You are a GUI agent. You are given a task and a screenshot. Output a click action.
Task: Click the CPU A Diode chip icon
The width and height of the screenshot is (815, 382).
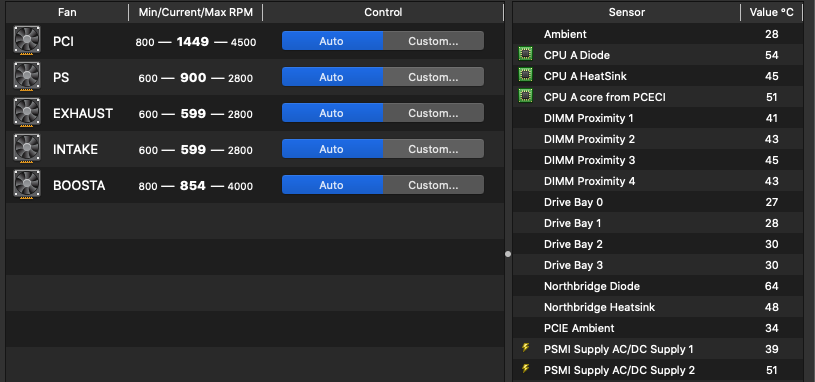525,54
